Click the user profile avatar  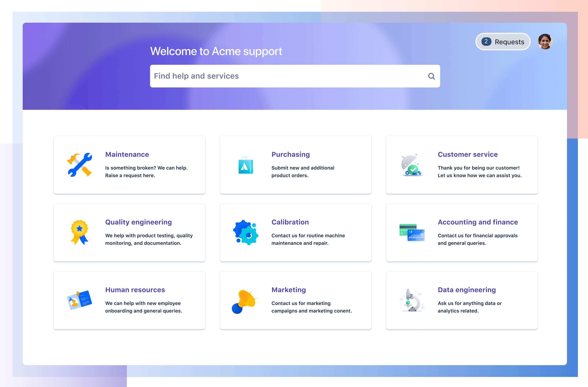(x=545, y=42)
